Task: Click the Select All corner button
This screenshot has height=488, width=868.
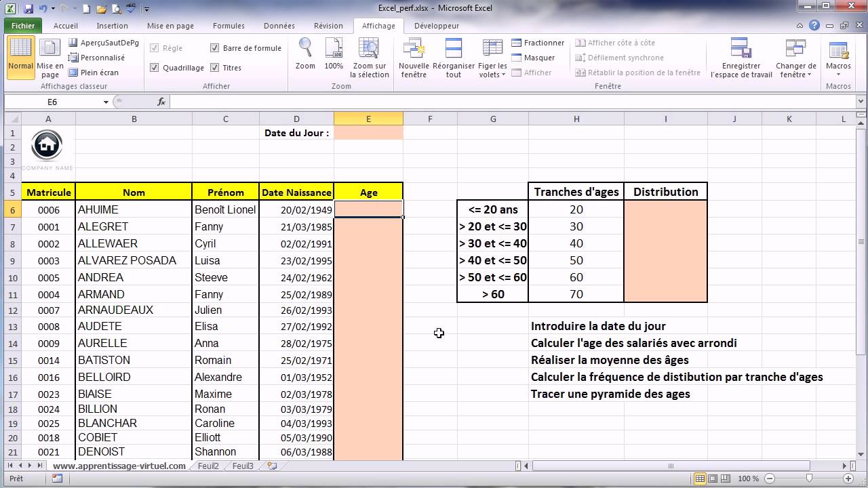Action: (12, 119)
